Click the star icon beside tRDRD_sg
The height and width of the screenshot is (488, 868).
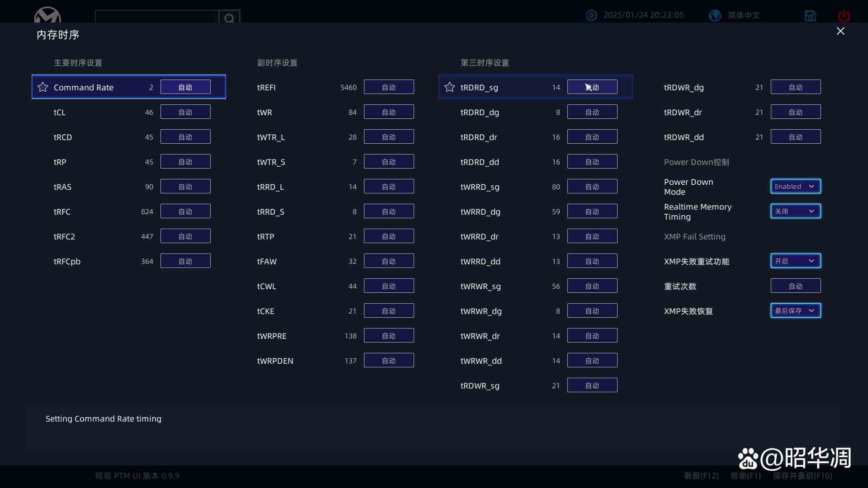[x=449, y=87]
